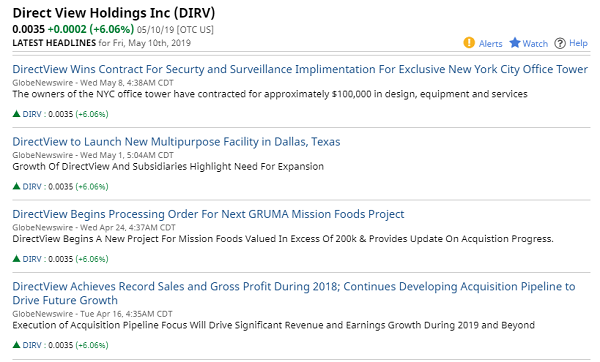Click green up triangle under GRUMA headline
Image resolution: width=600 pixels, height=362 pixels.
point(16,259)
